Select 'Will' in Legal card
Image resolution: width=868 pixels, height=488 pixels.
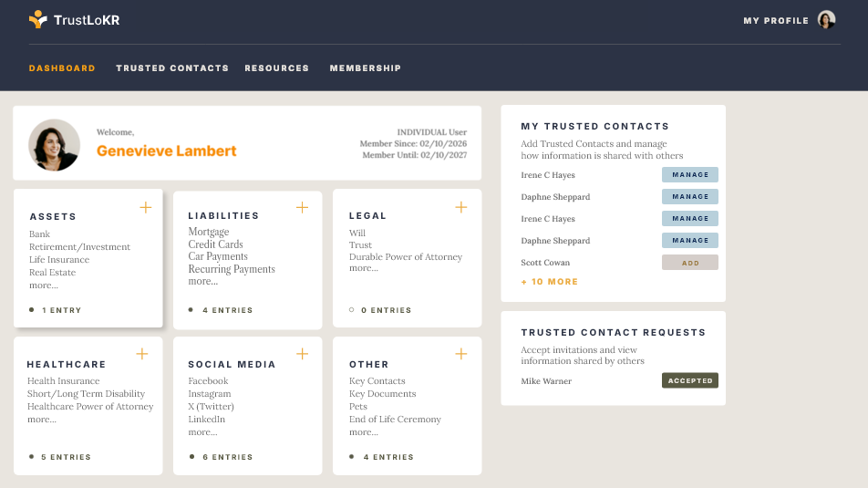point(357,234)
